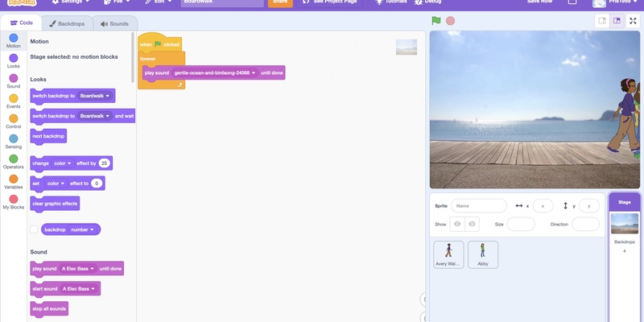Click the sprite Name input field
The height and width of the screenshot is (322, 644).
479,206
